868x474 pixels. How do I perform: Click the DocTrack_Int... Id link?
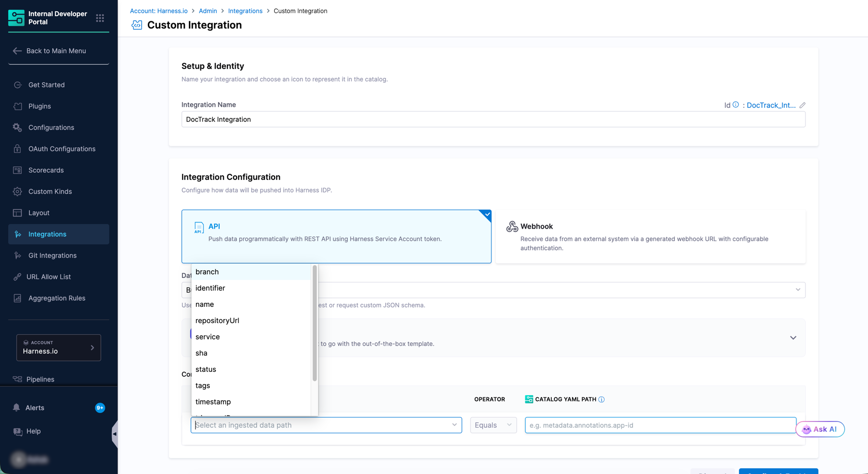771,105
